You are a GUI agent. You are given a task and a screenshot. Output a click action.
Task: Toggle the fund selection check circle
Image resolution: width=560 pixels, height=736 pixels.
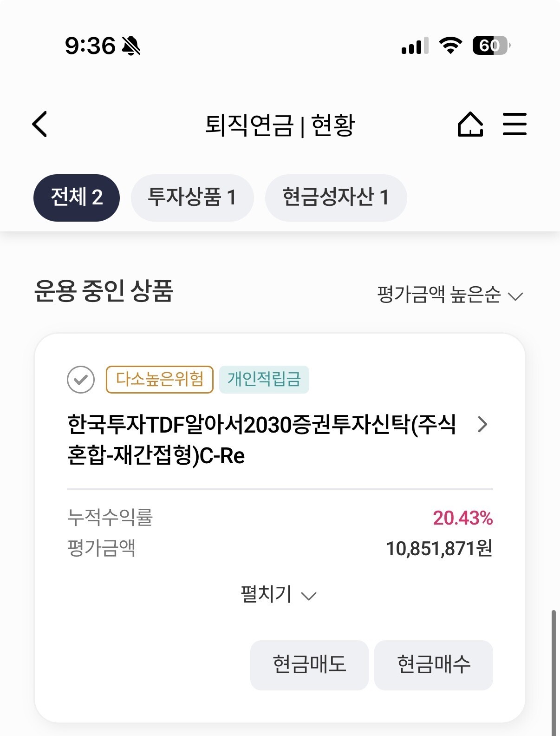81,380
